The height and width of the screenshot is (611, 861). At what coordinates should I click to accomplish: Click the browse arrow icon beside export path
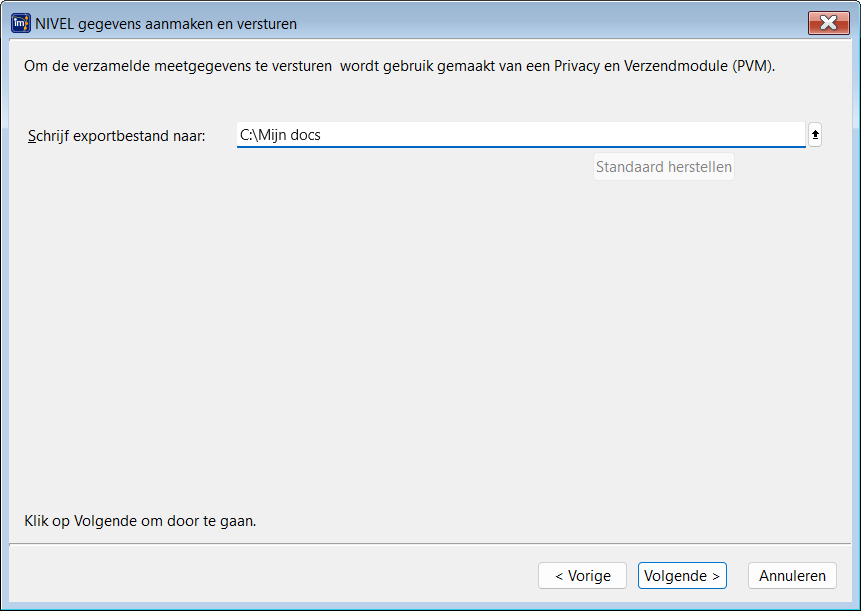click(x=815, y=135)
